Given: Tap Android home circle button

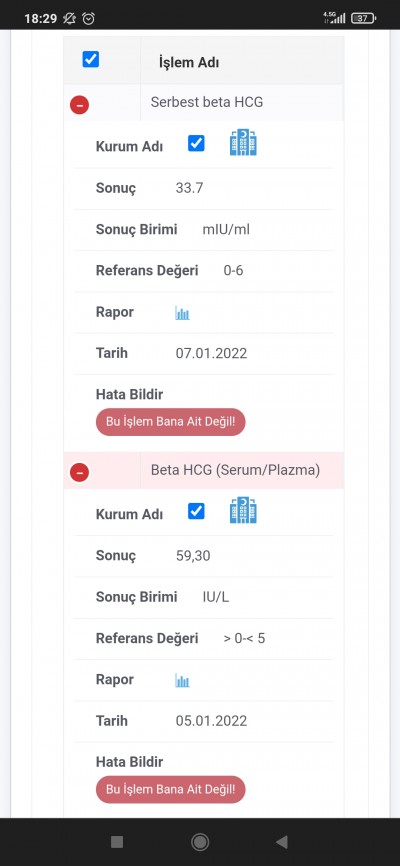Looking at the screenshot, I should coord(199,842).
